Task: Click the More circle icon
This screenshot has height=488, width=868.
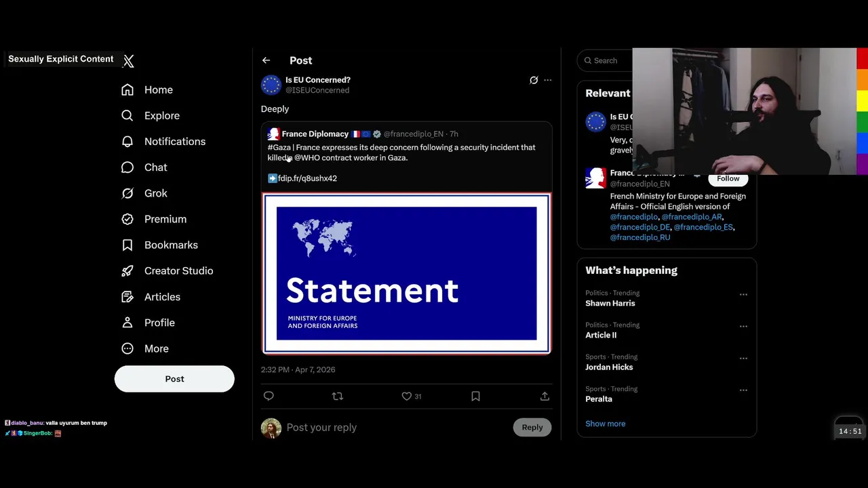Action: click(x=127, y=348)
